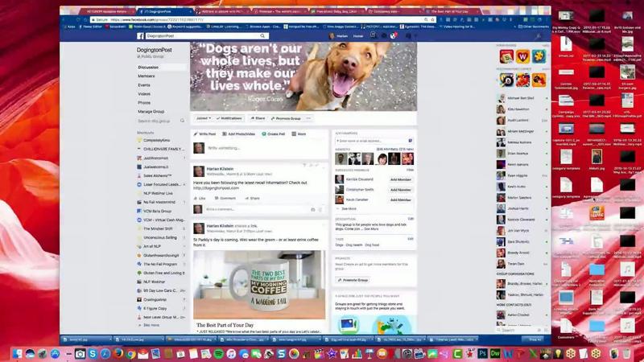Click The Best Part of Your Day link title

(x=225, y=325)
